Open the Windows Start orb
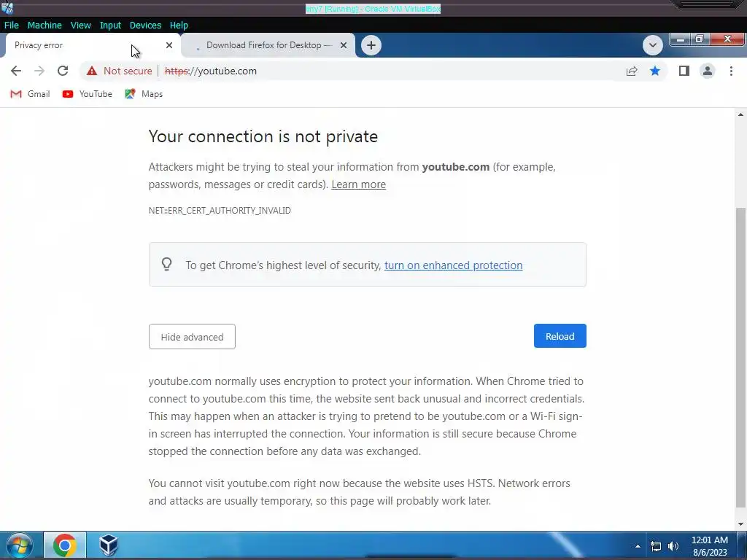Viewport: 747px width, 560px height. (20, 545)
